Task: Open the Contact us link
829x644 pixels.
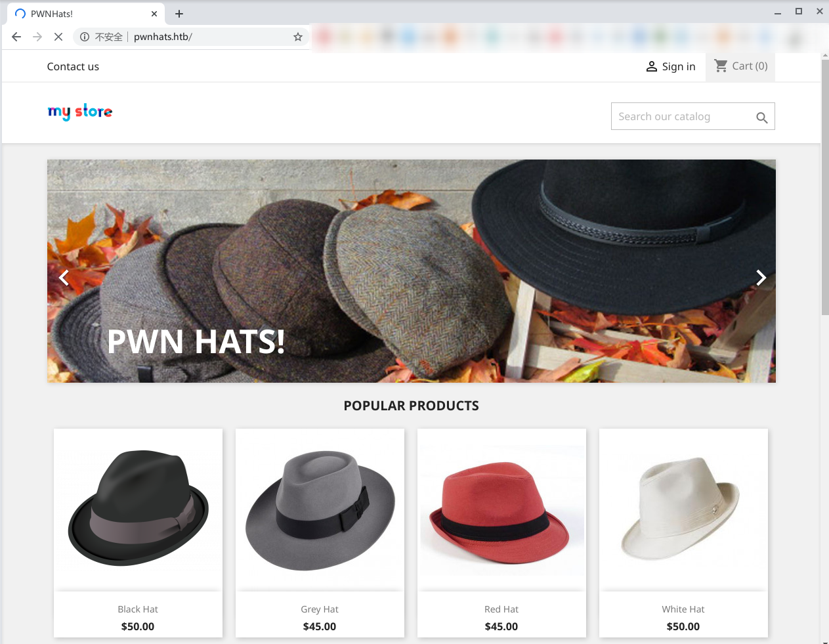Action: tap(73, 66)
